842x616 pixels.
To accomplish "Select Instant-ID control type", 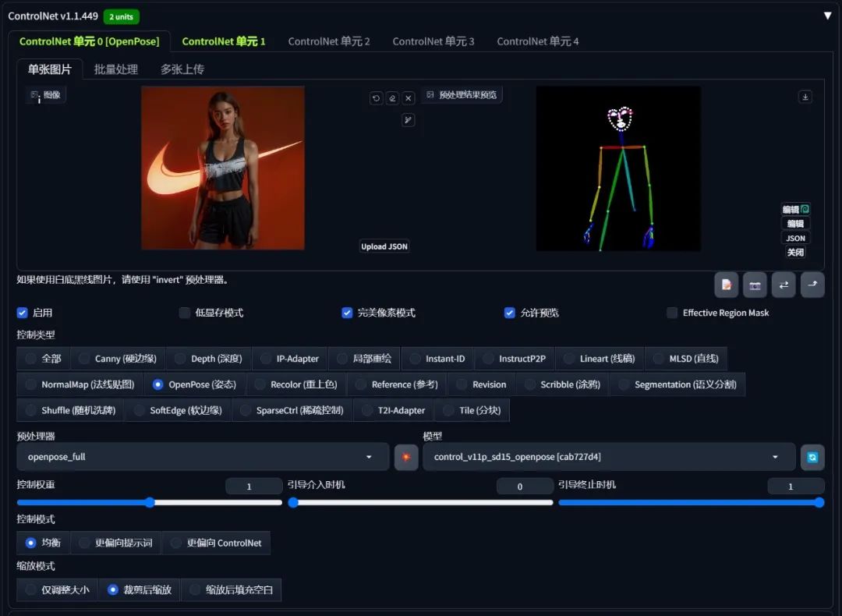I will click(437, 358).
